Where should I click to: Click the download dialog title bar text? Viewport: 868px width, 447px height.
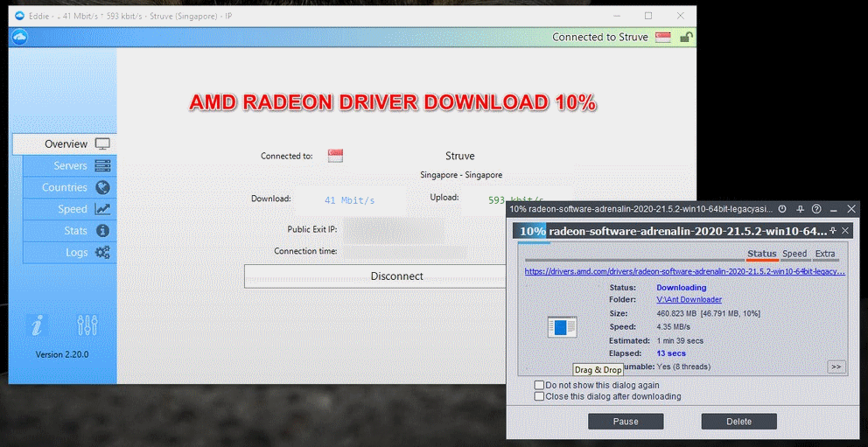coord(641,209)
